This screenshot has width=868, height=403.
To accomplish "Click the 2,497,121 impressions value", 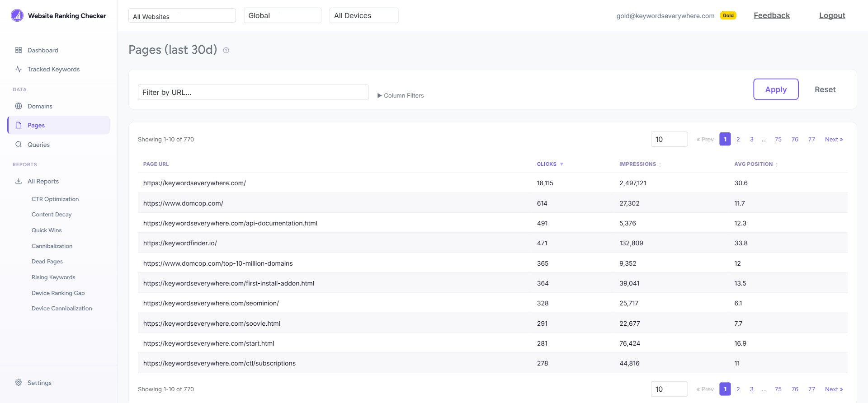I will pos(632,183).
